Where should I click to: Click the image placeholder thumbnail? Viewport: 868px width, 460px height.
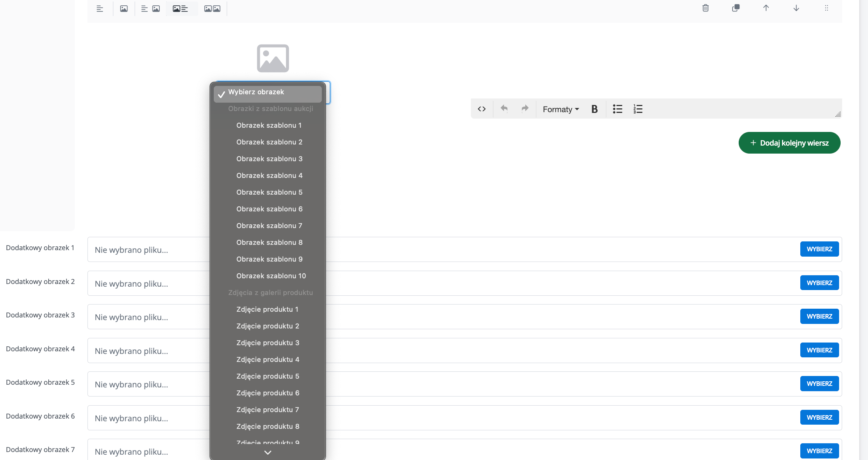(x=273, y=58)
